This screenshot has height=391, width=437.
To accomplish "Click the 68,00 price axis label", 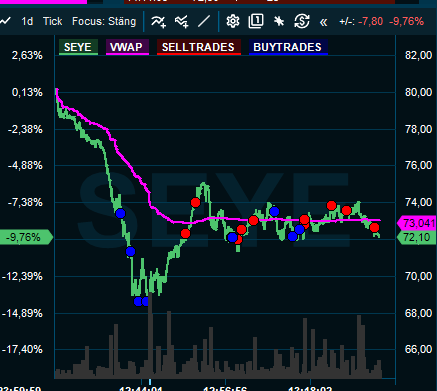I will (418, 313).
